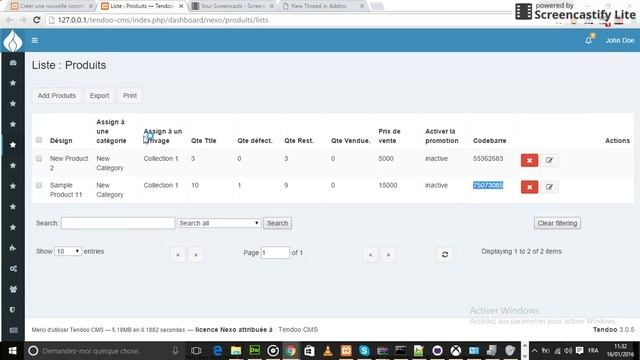640x360 pixels.
Task: Open the Xbox app from taskbar
Action: [x=456, y=351]
